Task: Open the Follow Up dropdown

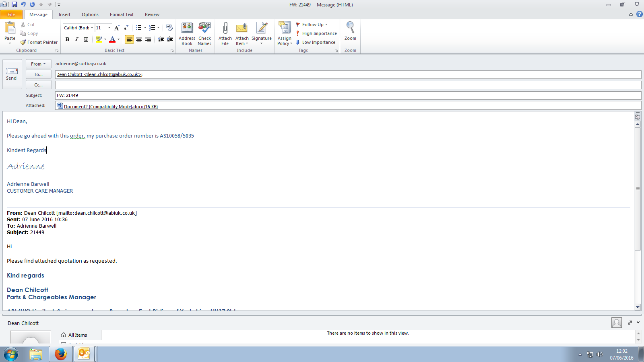Action: (312, 25)
